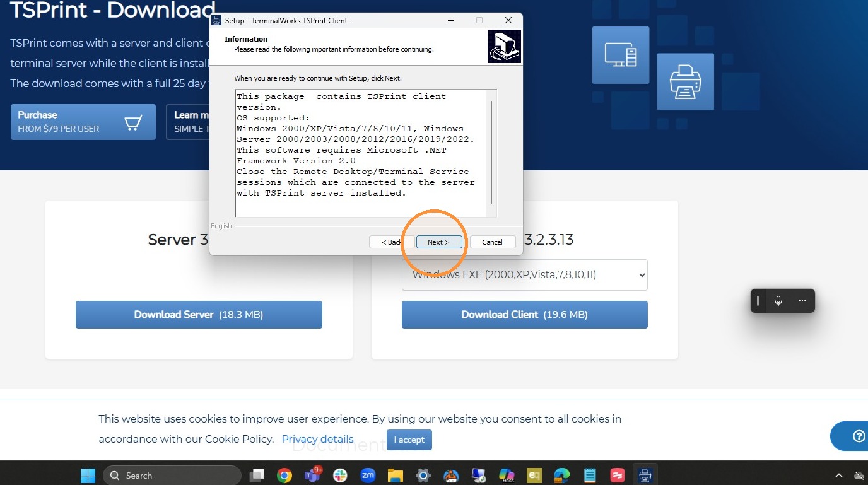868x485 pixels.
Task: Open Microsoft Edge from the taskbar
Action: [562, 476]
